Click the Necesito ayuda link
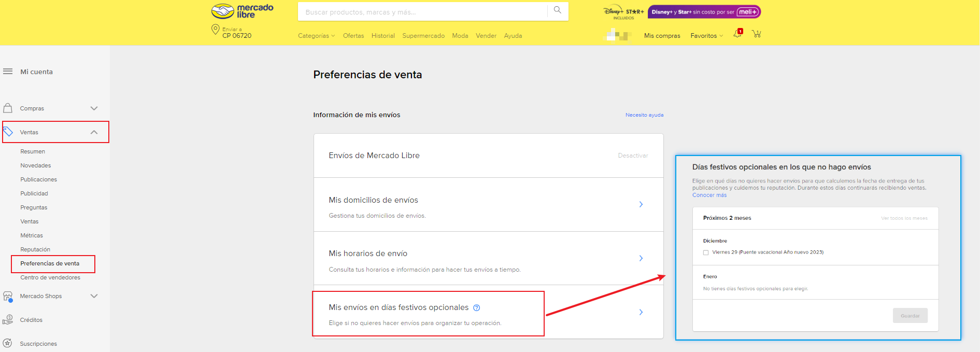 [644, 115]
